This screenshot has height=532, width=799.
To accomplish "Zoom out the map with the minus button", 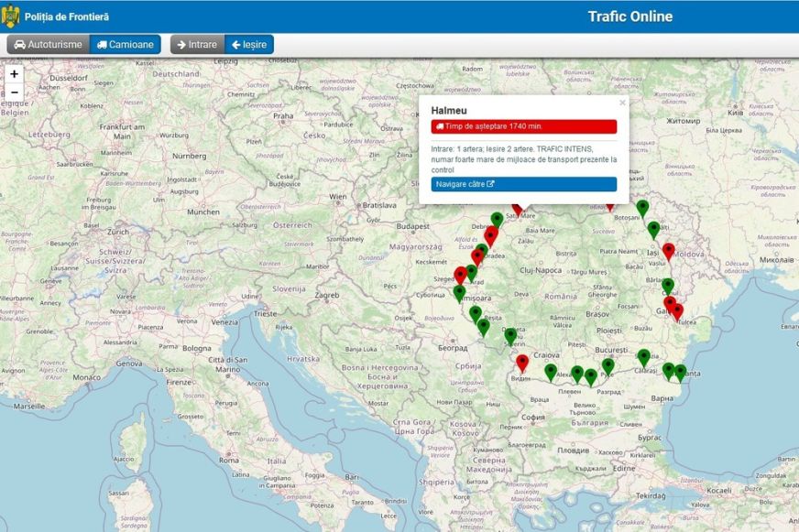I will (x=15, y=92).
